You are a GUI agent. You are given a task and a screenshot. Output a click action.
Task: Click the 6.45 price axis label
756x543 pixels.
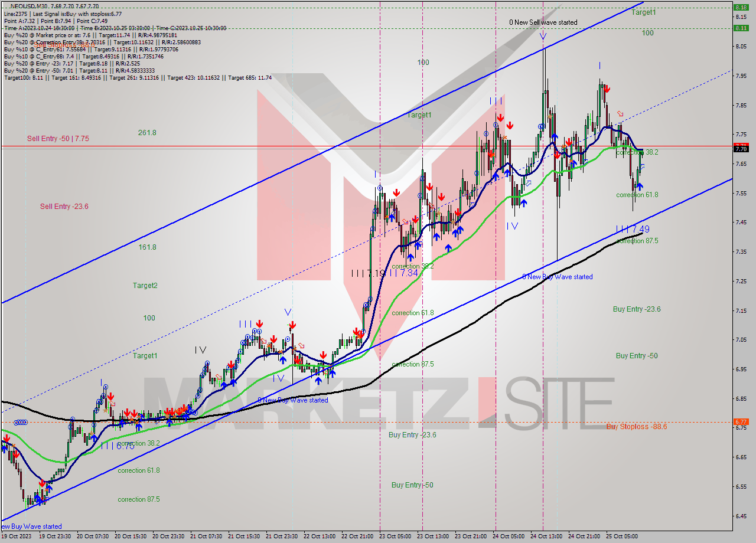[742, 516]
